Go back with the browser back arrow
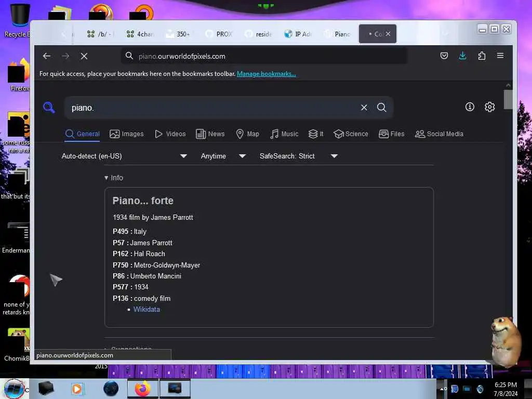 pos(47,56)
